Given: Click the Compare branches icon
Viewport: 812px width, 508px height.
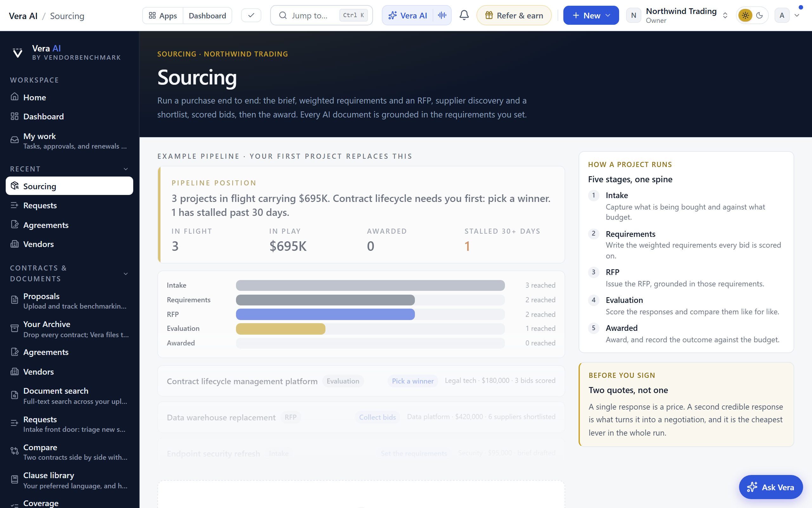Looking at the screenshot, I should pyautogui.click(x=14, y=451).
